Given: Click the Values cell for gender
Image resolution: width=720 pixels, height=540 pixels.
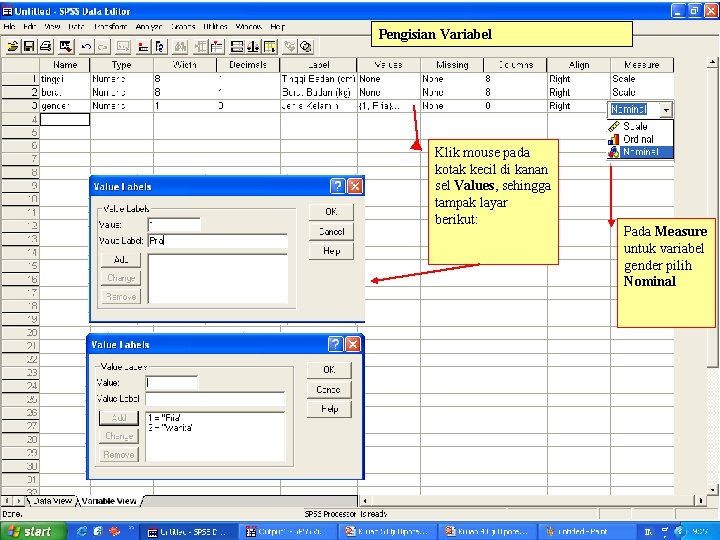Looking at the screenshot, I should coord(388,106).
